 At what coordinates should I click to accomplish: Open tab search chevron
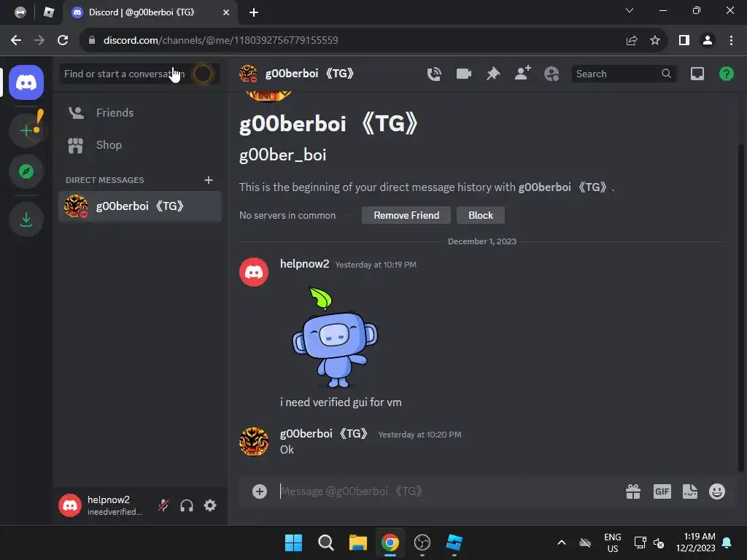630,10
